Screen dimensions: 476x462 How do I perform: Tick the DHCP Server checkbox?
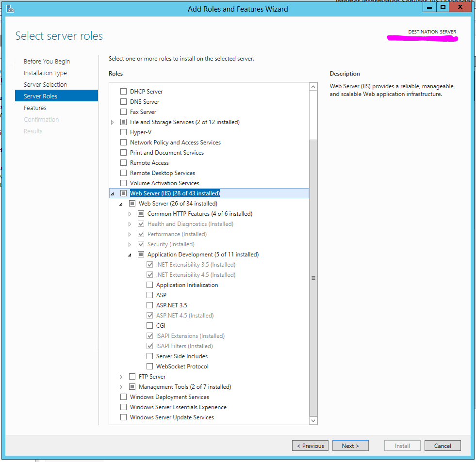point(124,91)
